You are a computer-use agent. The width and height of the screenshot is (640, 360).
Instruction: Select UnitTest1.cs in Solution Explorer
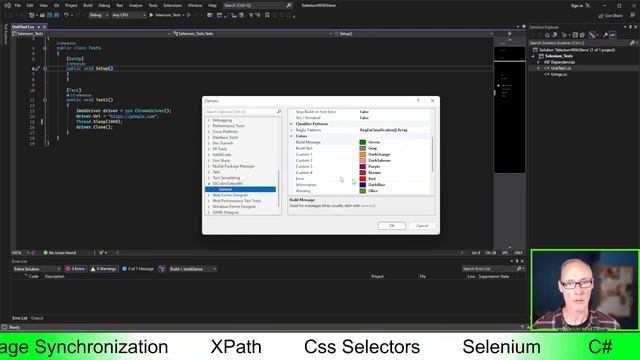tap(561, 68)
